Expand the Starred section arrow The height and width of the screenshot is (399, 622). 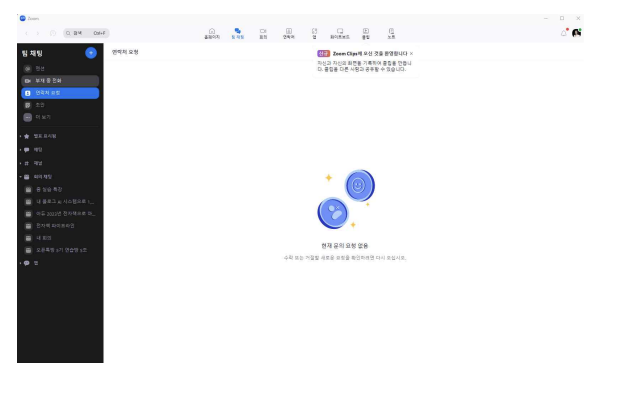[x=21, y=136]
